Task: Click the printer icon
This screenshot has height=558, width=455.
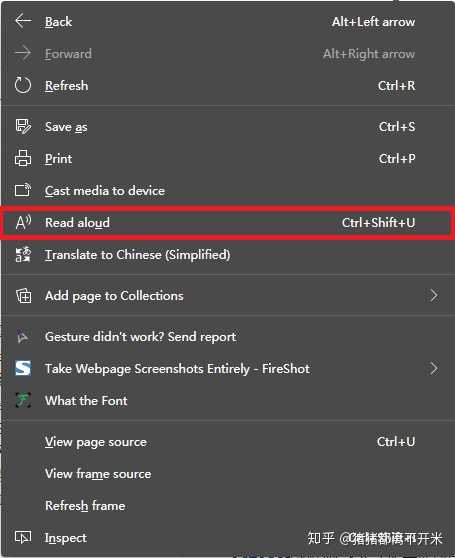Action: [x=23, y=158]
